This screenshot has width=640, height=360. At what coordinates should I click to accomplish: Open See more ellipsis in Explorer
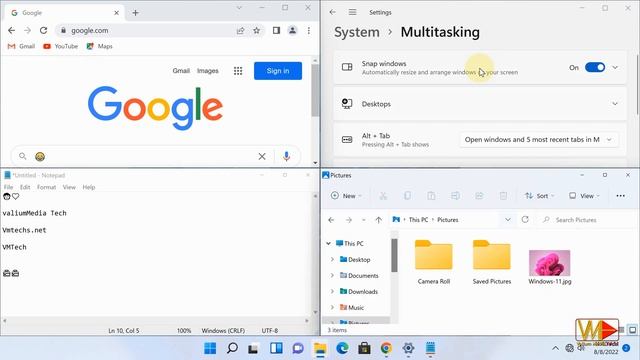coord(620,196)
